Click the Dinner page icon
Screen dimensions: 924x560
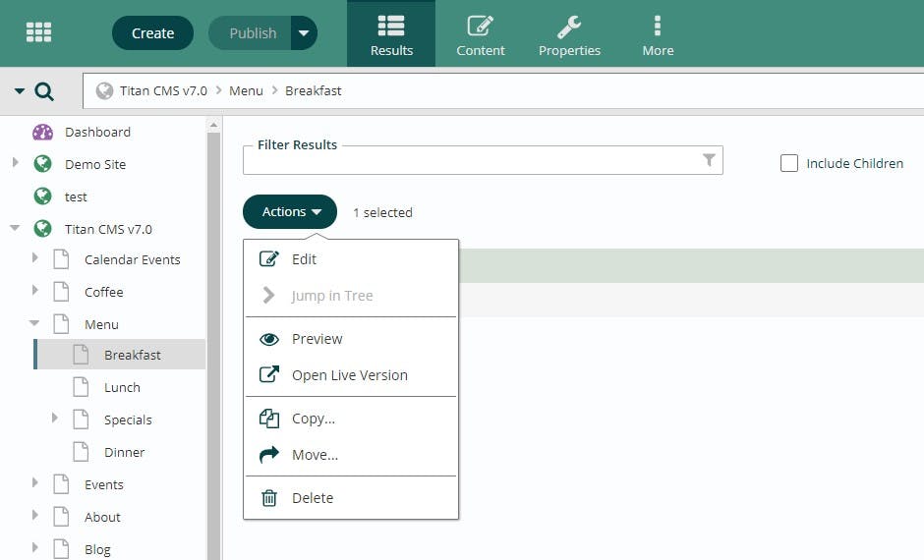pos(81,452)
